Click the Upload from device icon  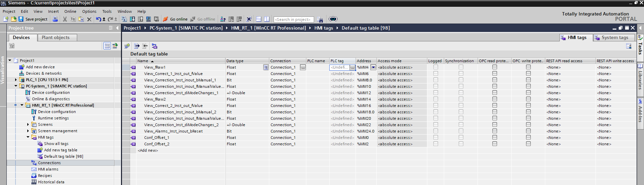(x=141, y=19)
